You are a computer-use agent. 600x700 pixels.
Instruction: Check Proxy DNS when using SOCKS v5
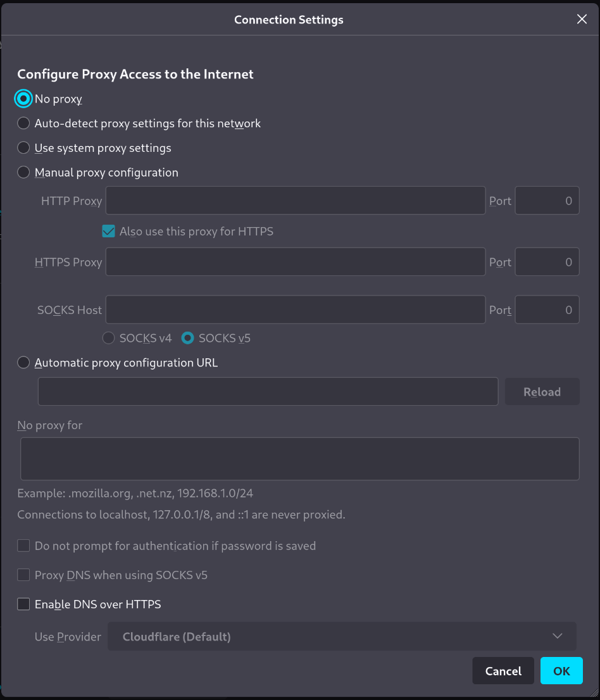coord(23,575)
